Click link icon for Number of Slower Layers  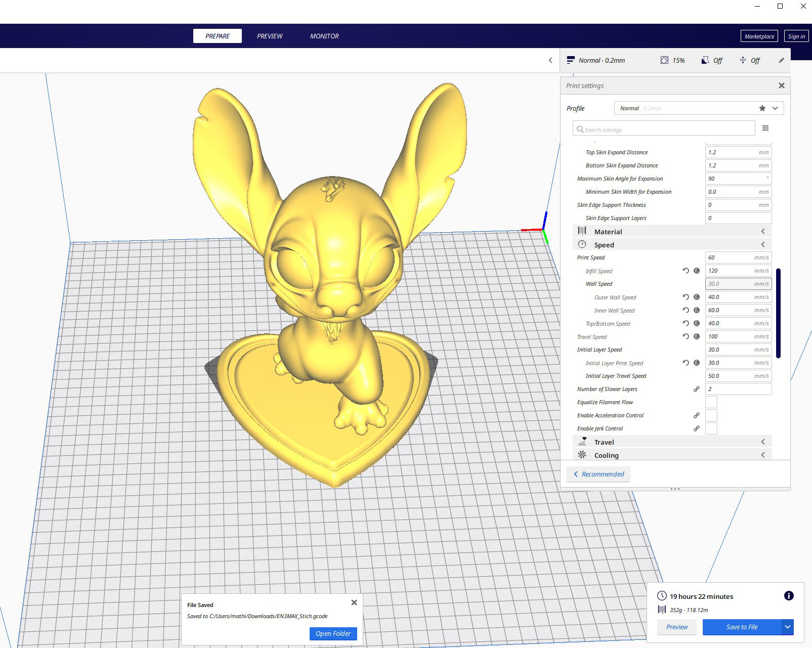click(697, 389)
